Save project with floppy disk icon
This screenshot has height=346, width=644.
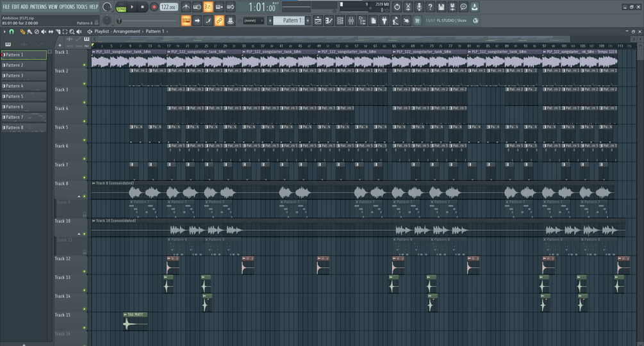441,7
